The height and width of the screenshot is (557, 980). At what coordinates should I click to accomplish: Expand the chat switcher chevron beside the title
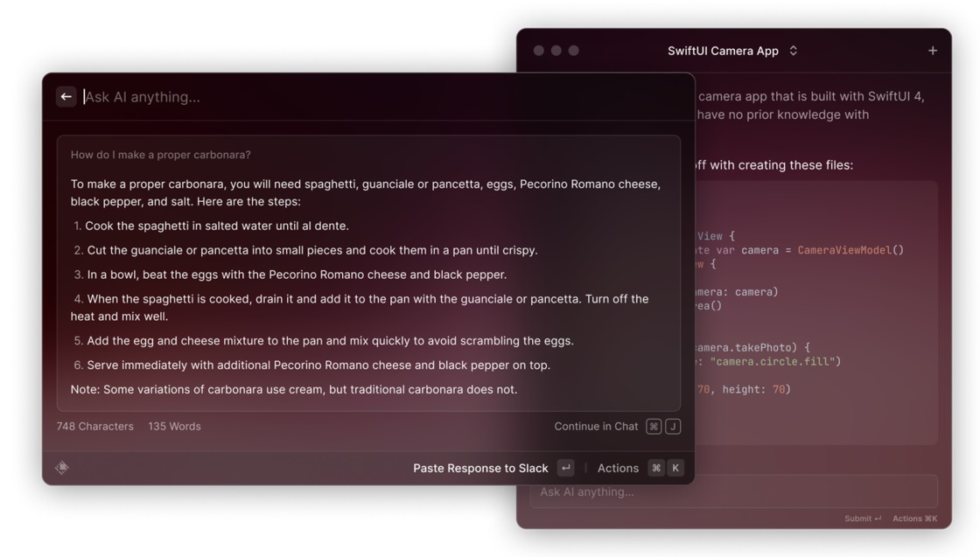click(793, 51)
